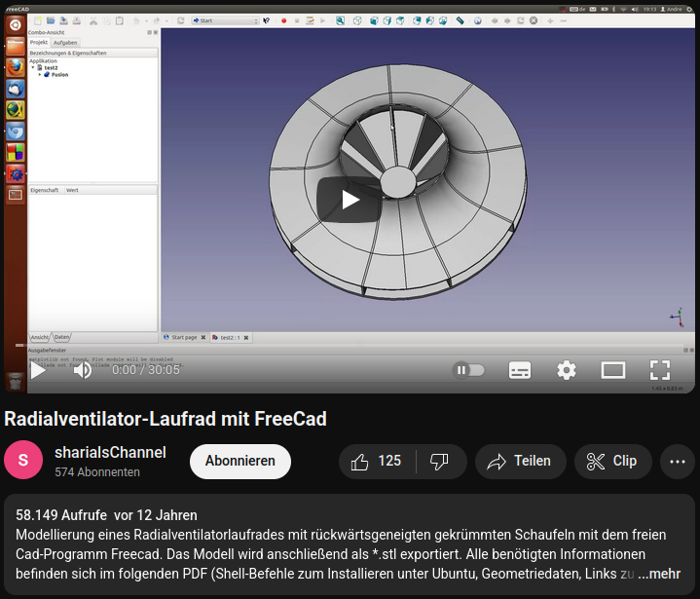Image resolution: width=700 pixels, height=599 pixels.
Task: Open the sharialsChannel channel name link
Action: tap(110, 452)
